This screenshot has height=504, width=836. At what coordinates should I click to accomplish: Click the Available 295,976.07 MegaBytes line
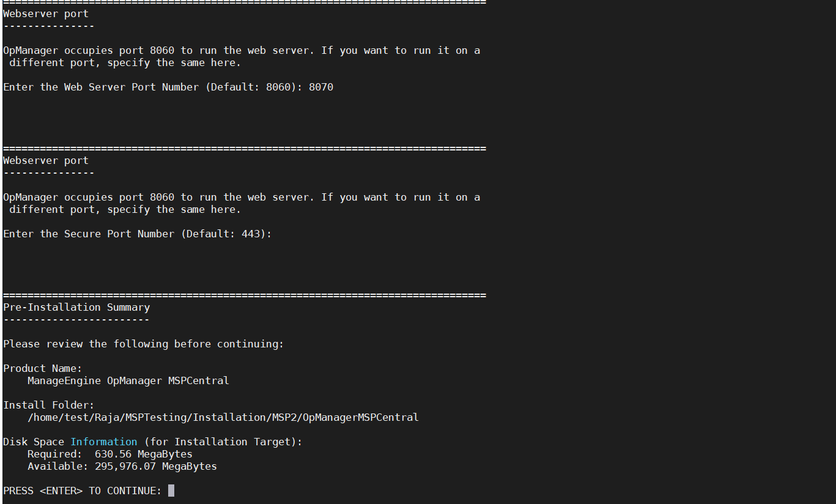122,466
